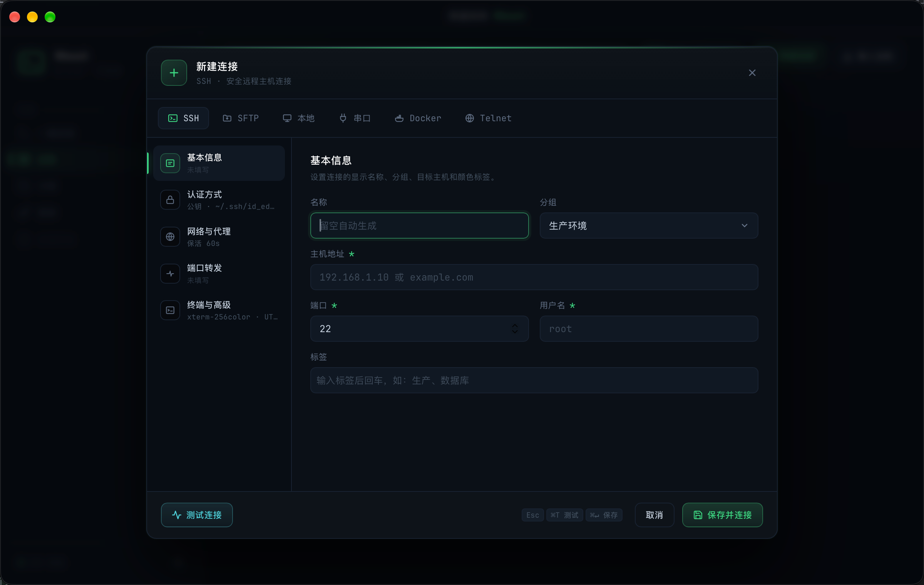The image size is (924, 585).
Task: Click the 设置连接的显示名称 description text
Action: pyautogui.click(x=404, y=177)
